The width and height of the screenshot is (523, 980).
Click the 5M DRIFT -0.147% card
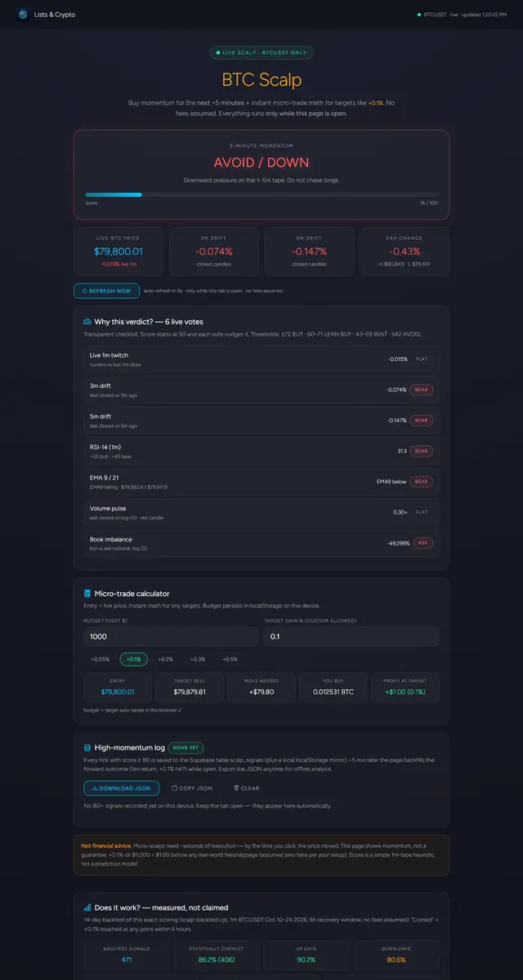pos(309,252)
